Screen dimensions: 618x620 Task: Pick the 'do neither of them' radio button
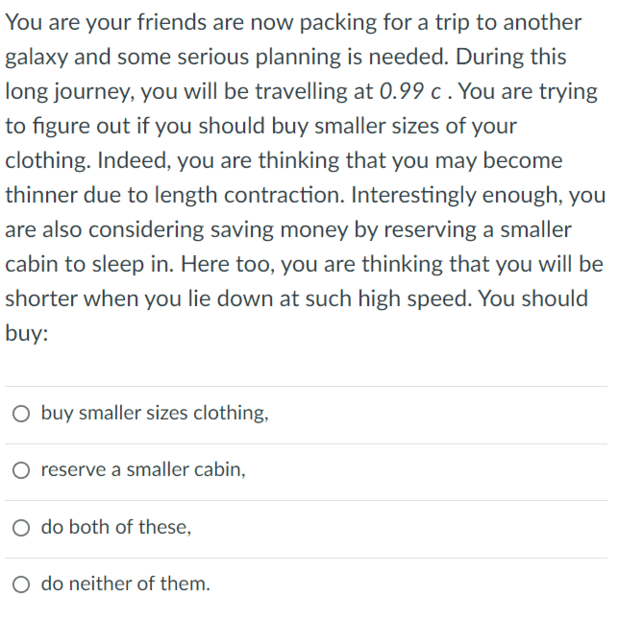click(x=21, y=584)
